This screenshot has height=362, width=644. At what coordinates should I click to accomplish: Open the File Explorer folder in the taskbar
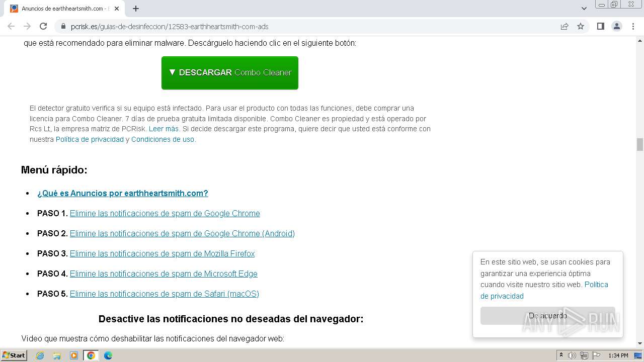click(57, 355)
